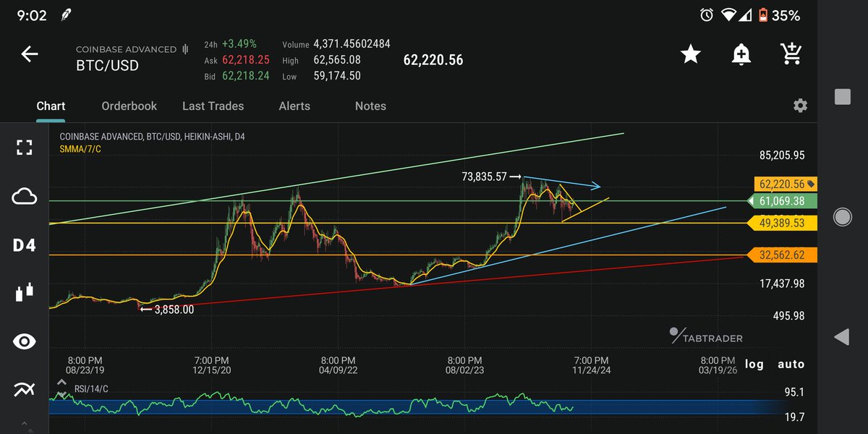The image size is (868, 434).
Task: Tap the High value 62,565.08
Action: 337,60
